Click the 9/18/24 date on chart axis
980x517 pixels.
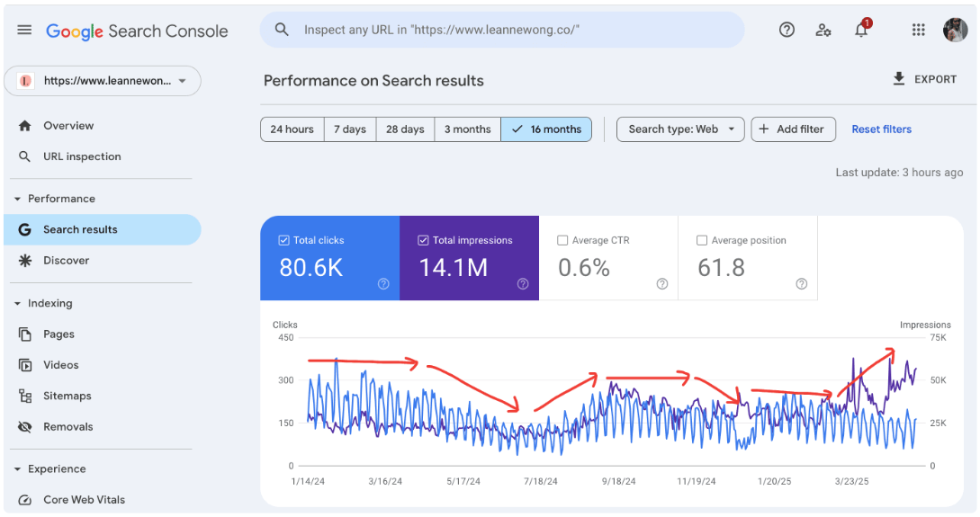(619, 481)
